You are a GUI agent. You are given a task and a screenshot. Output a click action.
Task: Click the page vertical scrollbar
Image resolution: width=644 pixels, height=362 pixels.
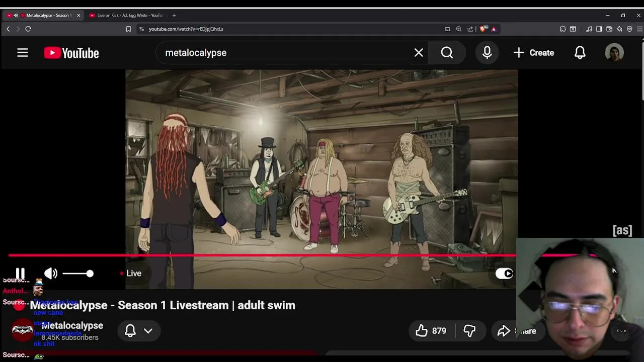642,70
